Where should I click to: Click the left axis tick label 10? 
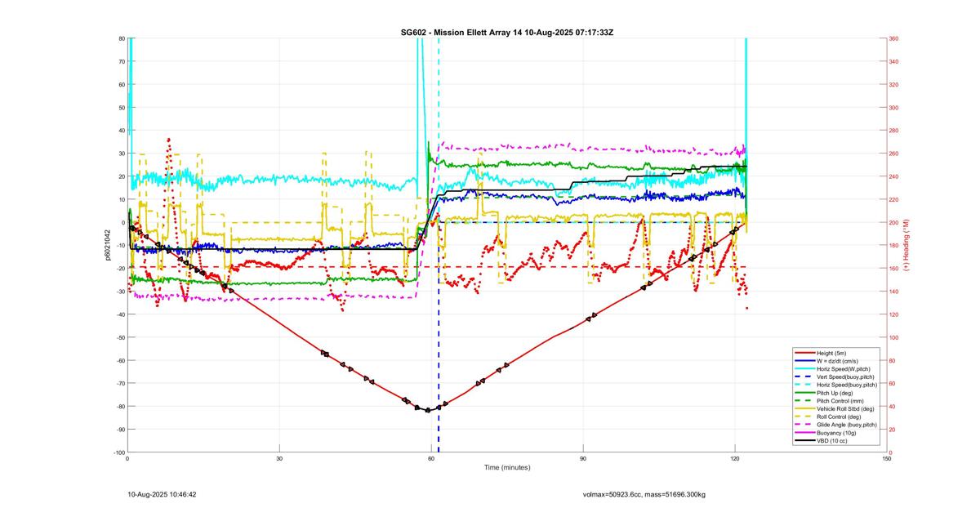coord(121,199)
